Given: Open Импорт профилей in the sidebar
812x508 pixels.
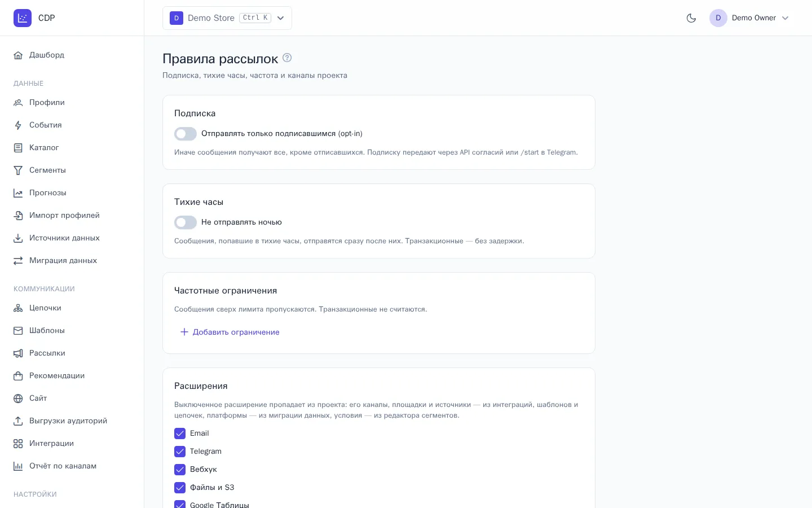Looking at the screenshot, I should (72, 216).
